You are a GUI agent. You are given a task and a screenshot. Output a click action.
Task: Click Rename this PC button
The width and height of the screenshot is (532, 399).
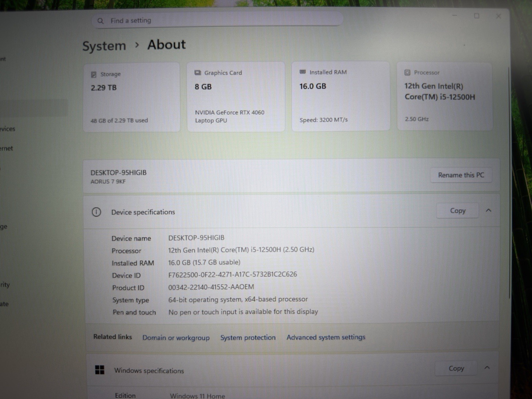click(461, 175)
